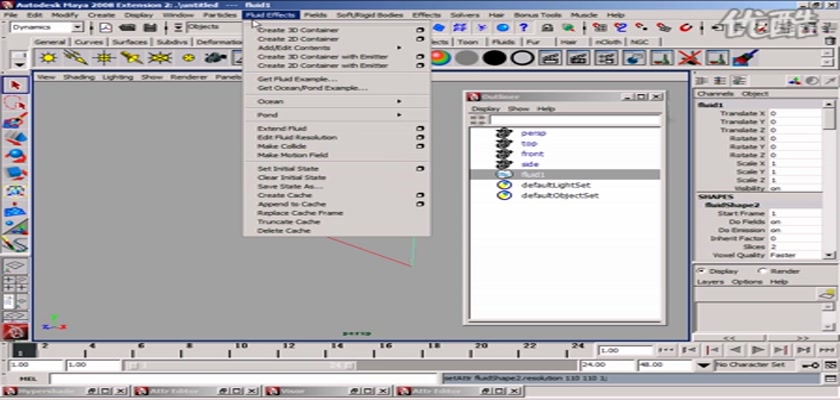Switch to the nCloth shelf tab

[x=608, y=42]
